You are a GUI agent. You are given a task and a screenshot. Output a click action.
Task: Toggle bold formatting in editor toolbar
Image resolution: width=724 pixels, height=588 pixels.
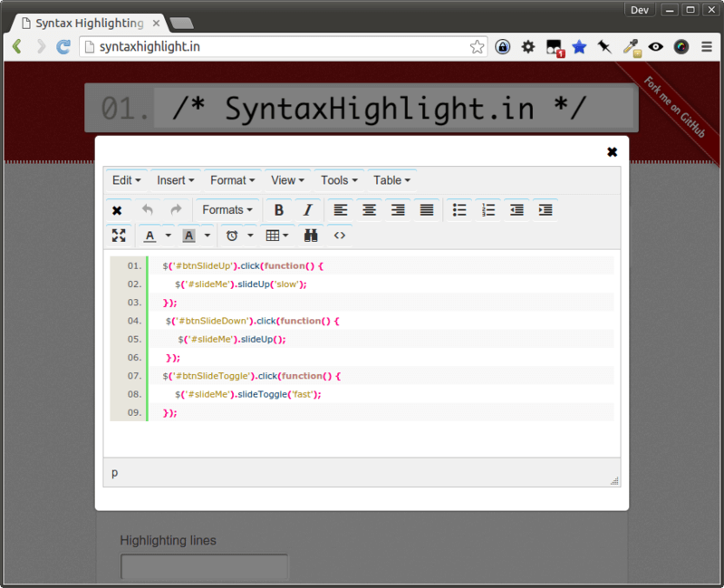279,210
